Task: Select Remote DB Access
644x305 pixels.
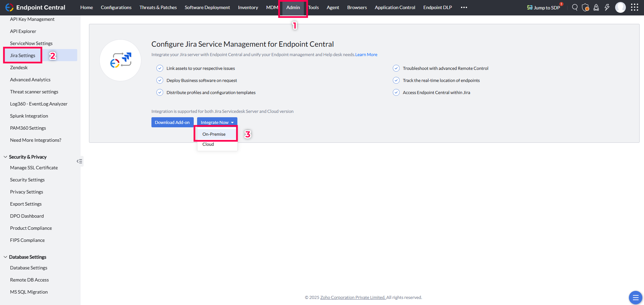Action: (29, 280)
